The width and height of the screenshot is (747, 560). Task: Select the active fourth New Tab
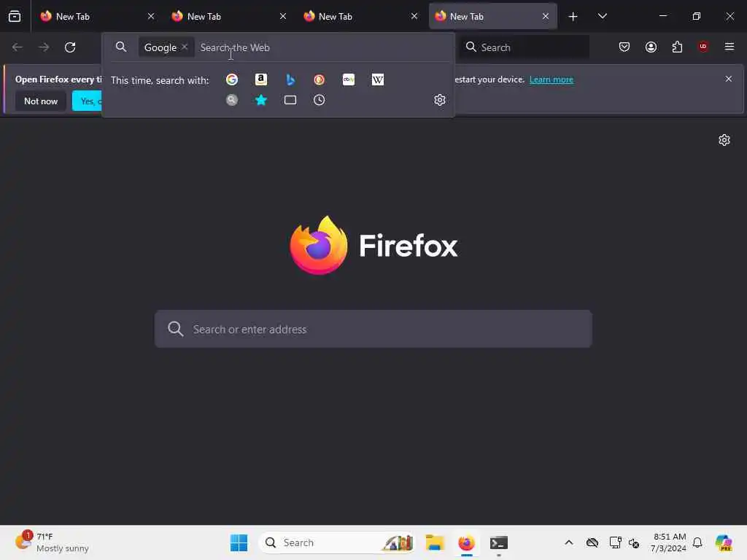coord(492,16)
